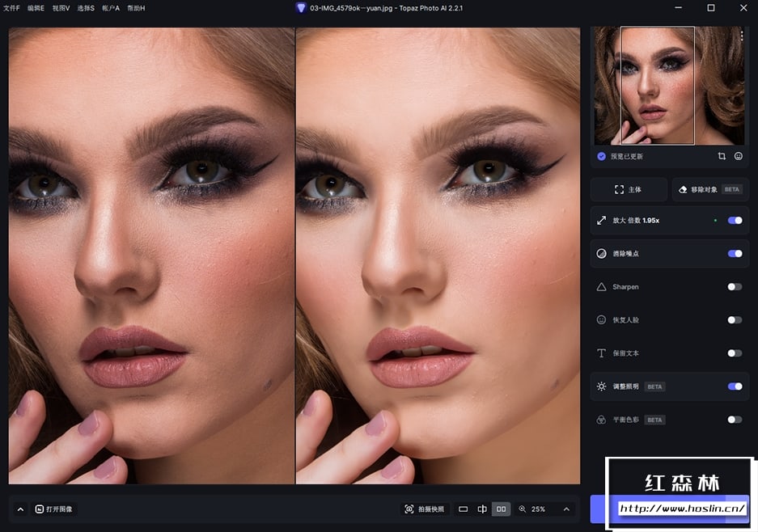Image resolution: width=758 pixels, height=532 pixels.
Task: Open the 帮助H menu
Action: pyautogui.click(x=136, y=8)
